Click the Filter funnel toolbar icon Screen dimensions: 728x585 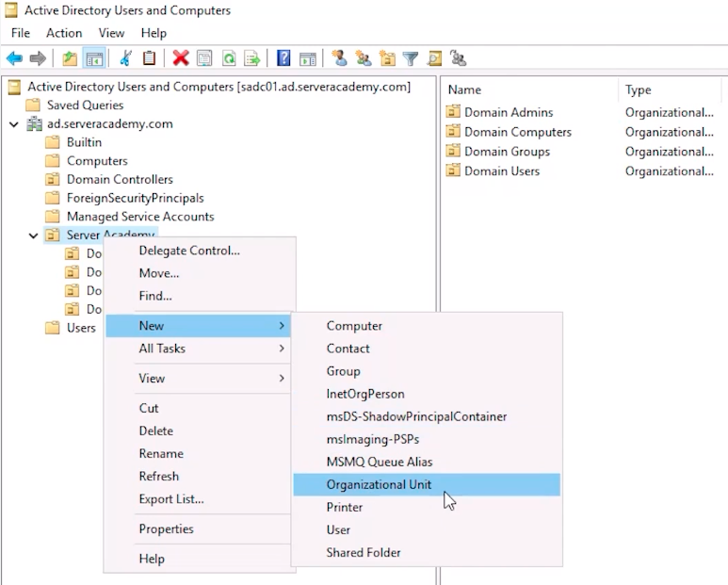pyautogui.click(x=411, y=58)
